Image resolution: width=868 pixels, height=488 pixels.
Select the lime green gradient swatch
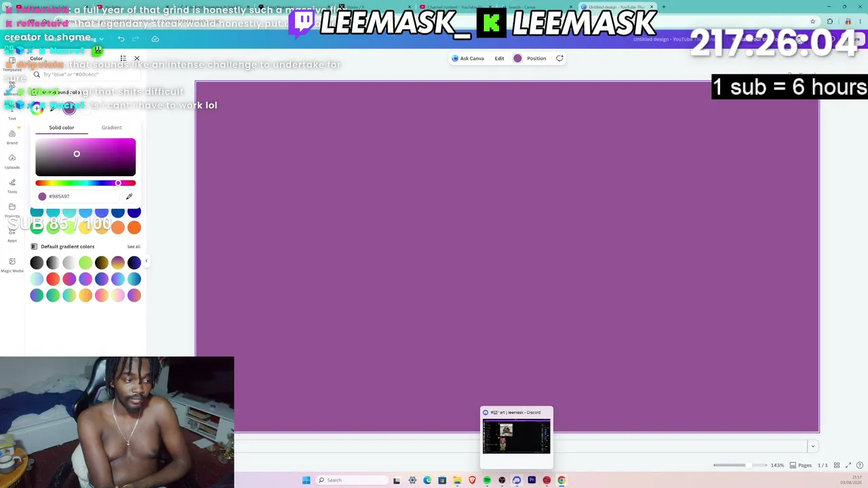pos(85,263)
